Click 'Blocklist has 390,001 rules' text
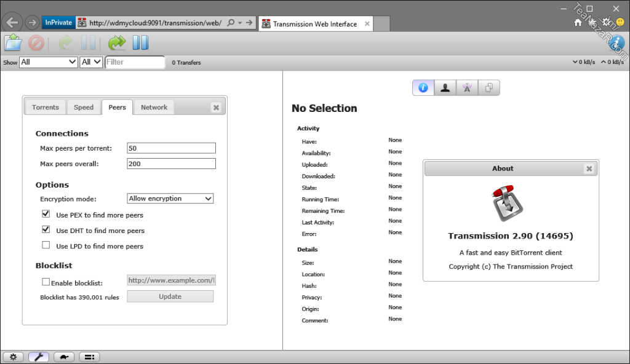Viewport: 630px width, 364px height. coord(79,298)
